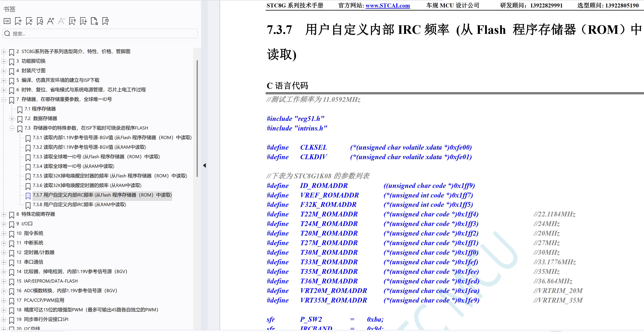Click the #include "intrins.h" line
Screen dimensions: 644x332
tap(297, 128)
